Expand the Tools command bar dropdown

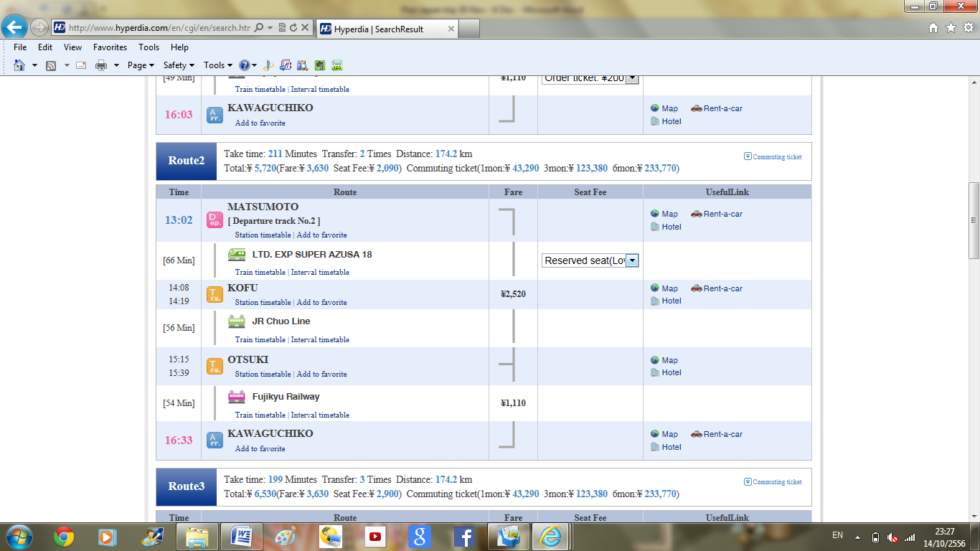click(218, 65)
